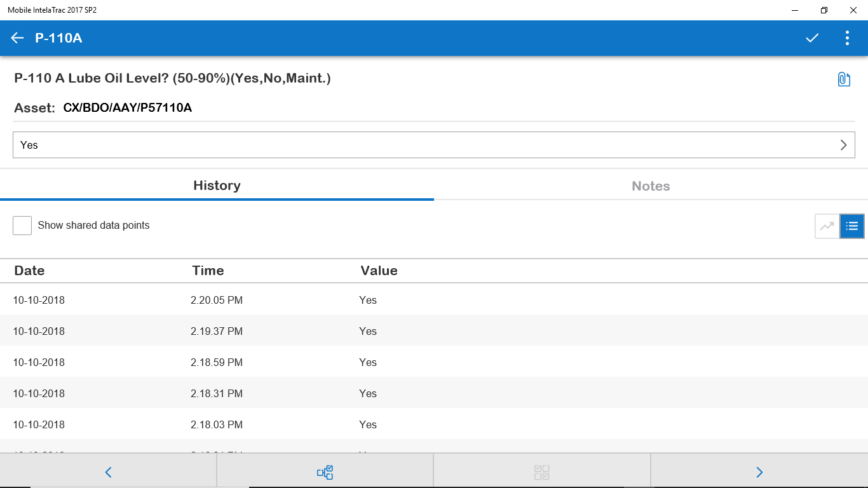This screenshot has width=868, height=488.
Task: Tap the checkmark icon in header
Action: (812, 38)
